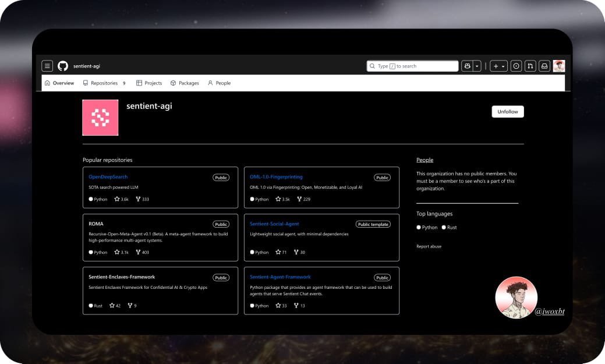Click the 229 fork count on OML-1.0-Fingerprinting
This screenshot has height=364, width=605.
pos(303,199)
